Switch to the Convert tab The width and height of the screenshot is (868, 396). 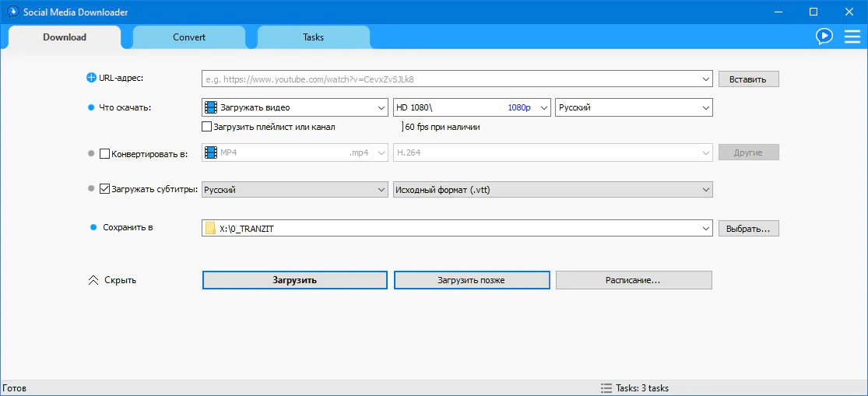(189, 37)
